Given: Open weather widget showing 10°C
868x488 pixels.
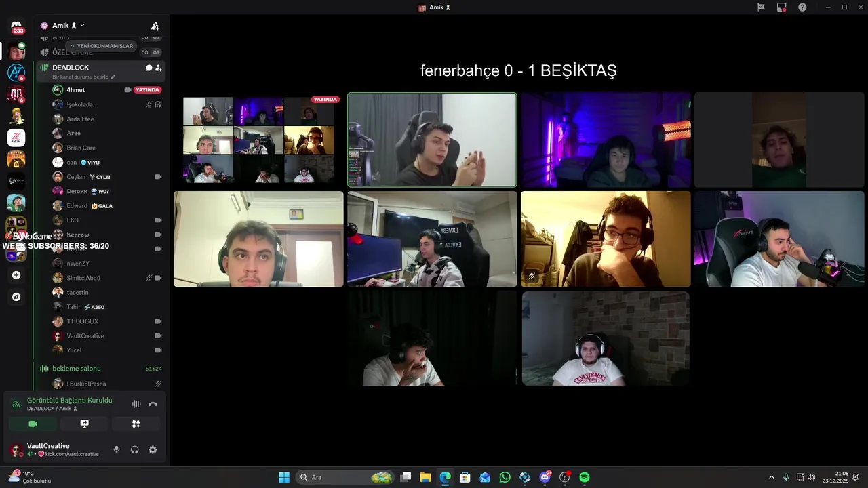Looking at the screenshot, I should pos(31,477).
